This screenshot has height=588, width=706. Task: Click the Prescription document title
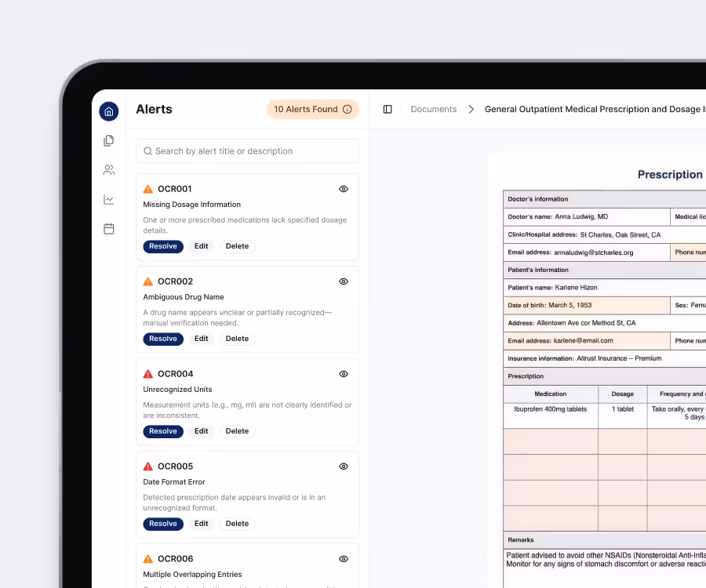(x=670, y=175)
